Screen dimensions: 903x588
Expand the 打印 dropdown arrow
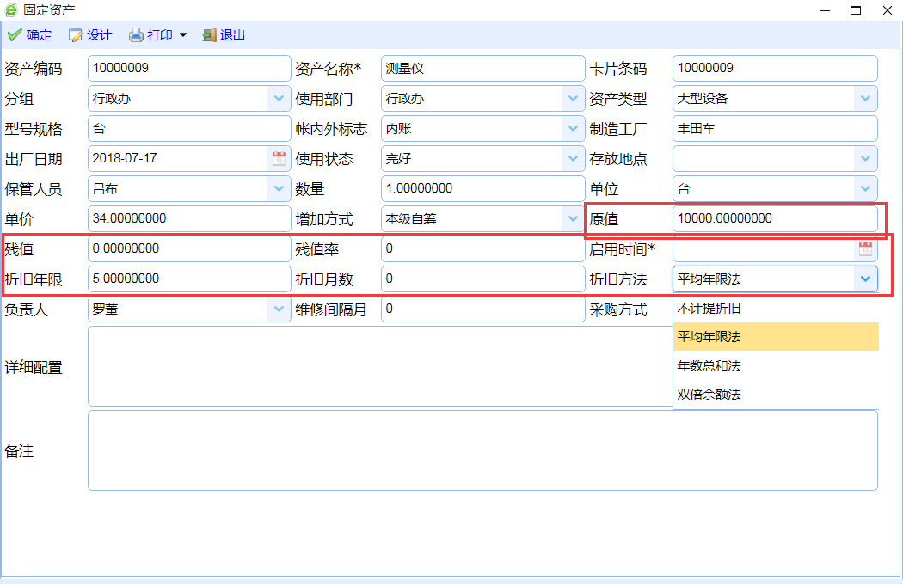(x=182, y=35)
